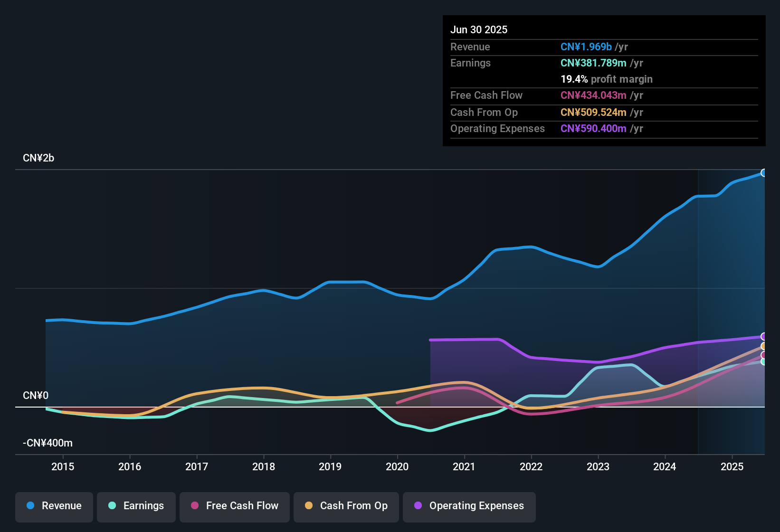Click the blue Revenue legend dot
780x532 pixels.
point(30,506)
